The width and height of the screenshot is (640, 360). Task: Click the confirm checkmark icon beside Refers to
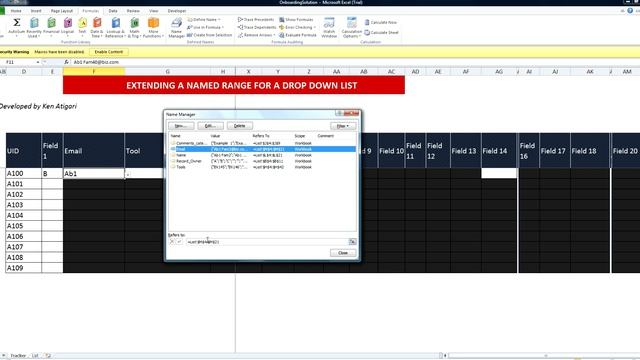pos(179,242)
